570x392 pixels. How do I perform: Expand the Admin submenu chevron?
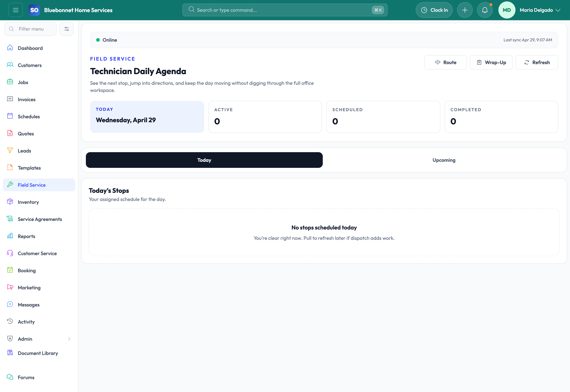(69, 339)
